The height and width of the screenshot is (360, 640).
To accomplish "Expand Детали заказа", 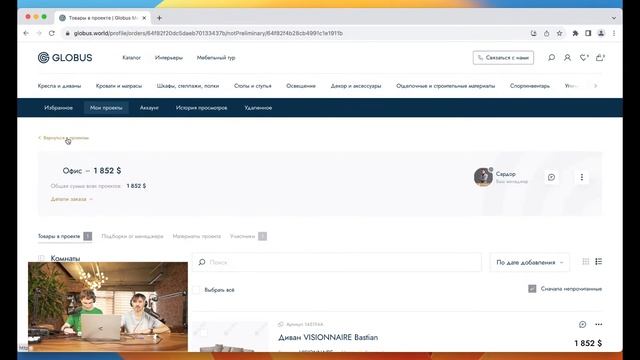I will [72, 199].
